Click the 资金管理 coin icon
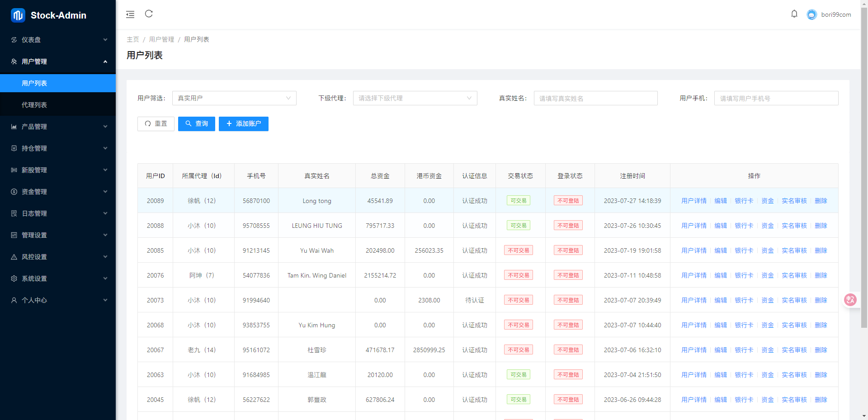This screenshot has height=420, width=868. (x=14, y=192)
